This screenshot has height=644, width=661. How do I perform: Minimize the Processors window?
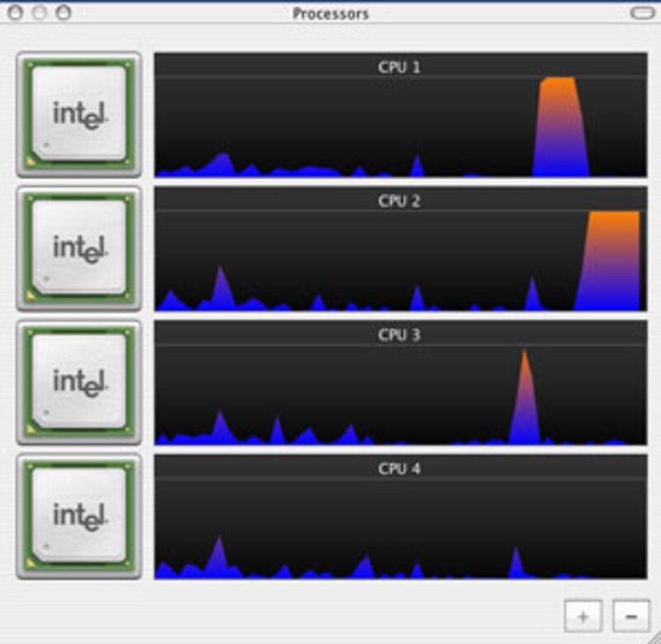(x=38, y=13)
